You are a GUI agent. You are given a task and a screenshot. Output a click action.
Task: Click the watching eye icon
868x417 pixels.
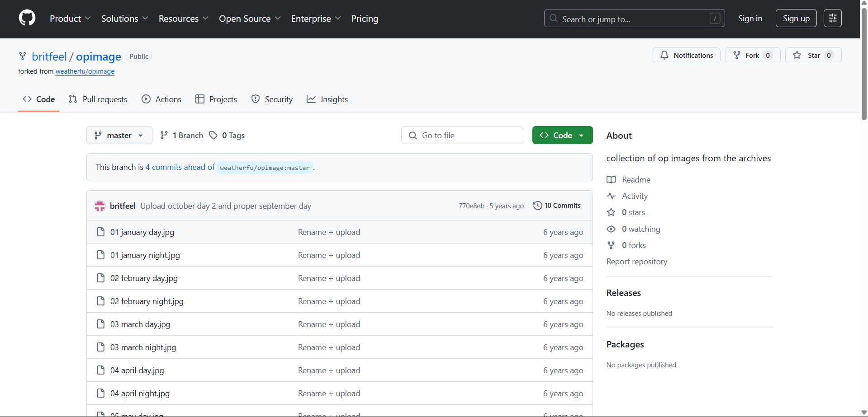[611, 229]
